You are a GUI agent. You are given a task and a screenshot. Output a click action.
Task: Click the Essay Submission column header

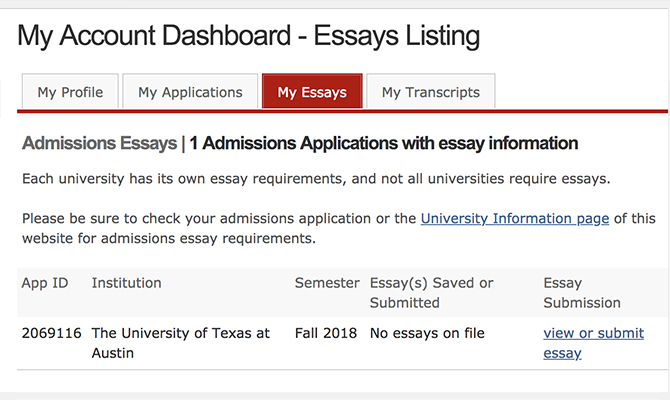click(x=582, y=292)
